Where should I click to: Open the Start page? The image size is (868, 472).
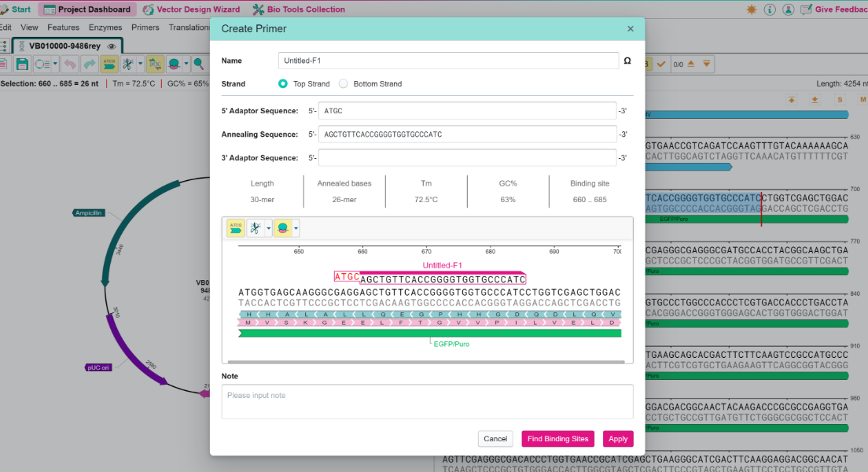[x=16, y=9]
